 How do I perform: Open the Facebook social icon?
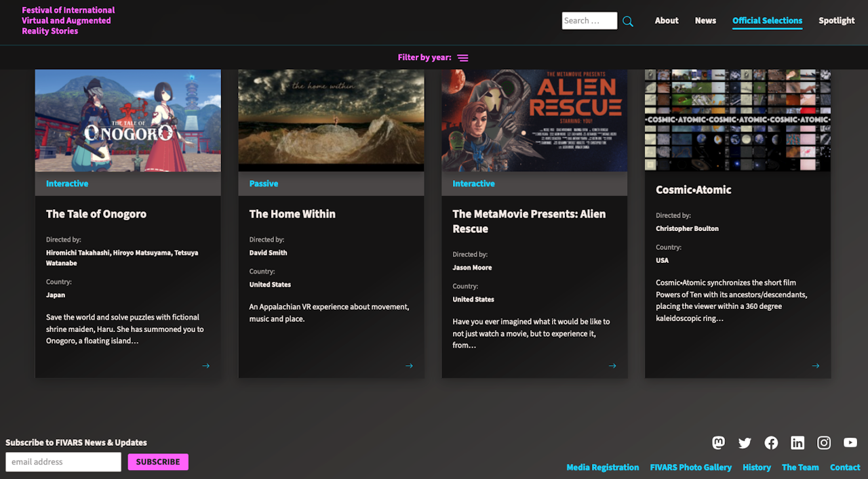click(x=771, y=443)
